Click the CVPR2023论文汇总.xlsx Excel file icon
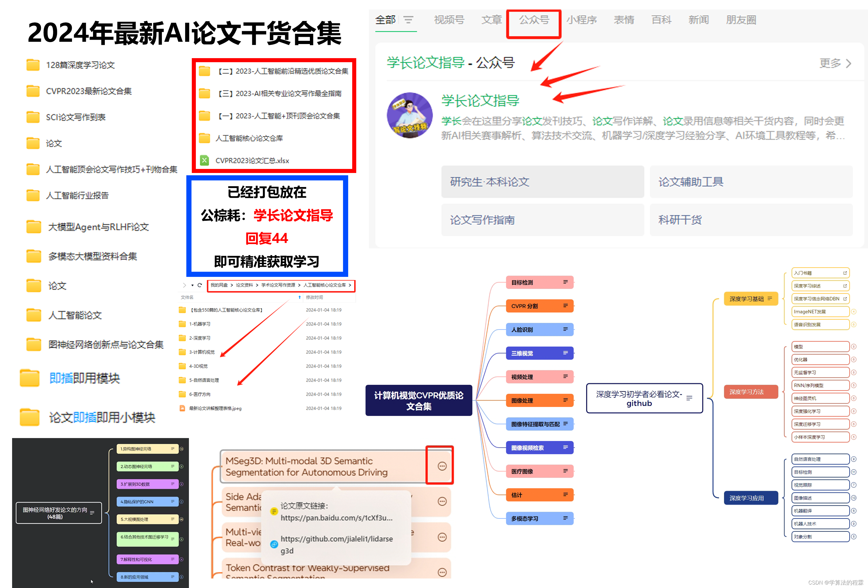The image size is (868, 588). (204, 161)
